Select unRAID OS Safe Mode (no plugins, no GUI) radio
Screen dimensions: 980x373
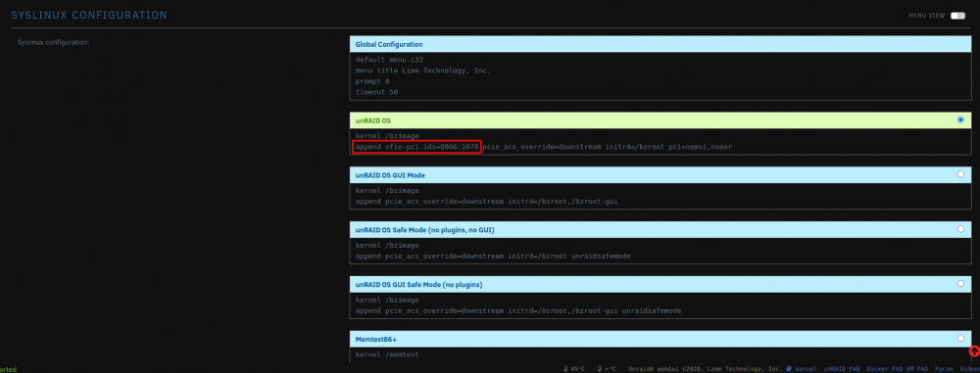(960, 229)
